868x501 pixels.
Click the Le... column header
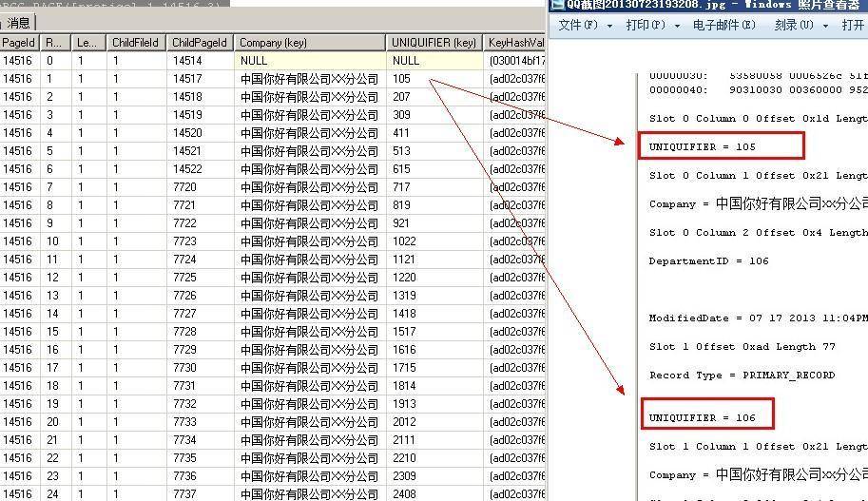tap(88, 43)
